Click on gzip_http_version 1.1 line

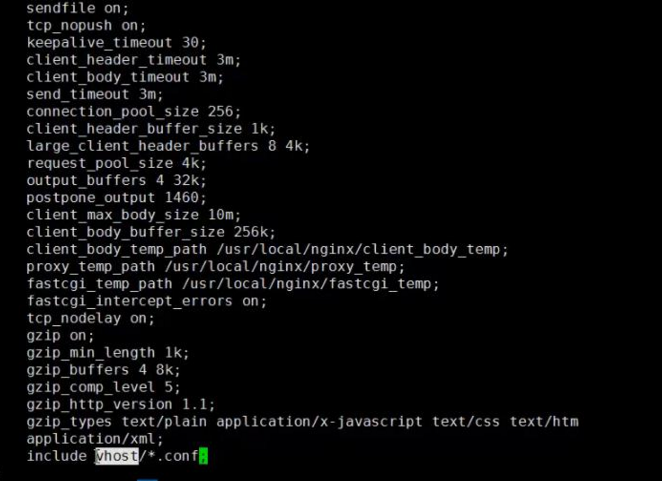pos(121,404)
